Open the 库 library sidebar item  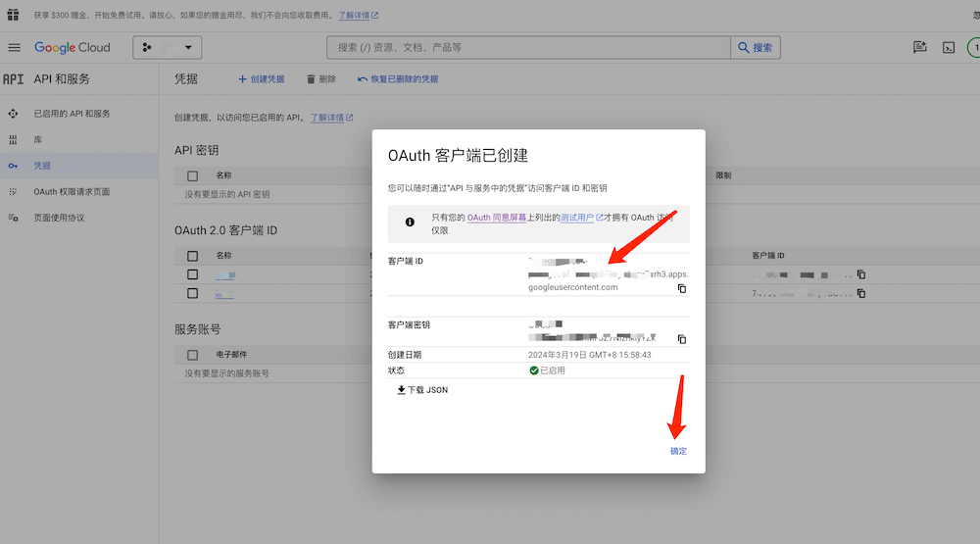click(x=38, y=140)
